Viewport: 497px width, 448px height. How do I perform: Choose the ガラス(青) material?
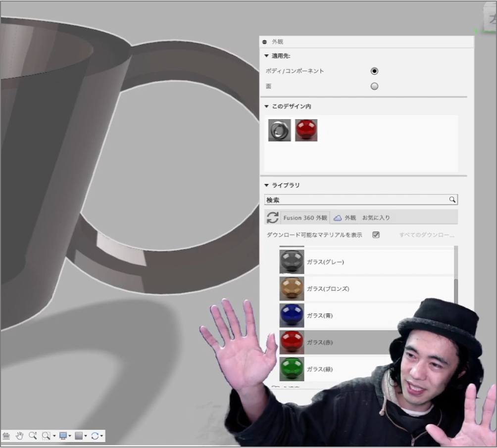[319, 315]
